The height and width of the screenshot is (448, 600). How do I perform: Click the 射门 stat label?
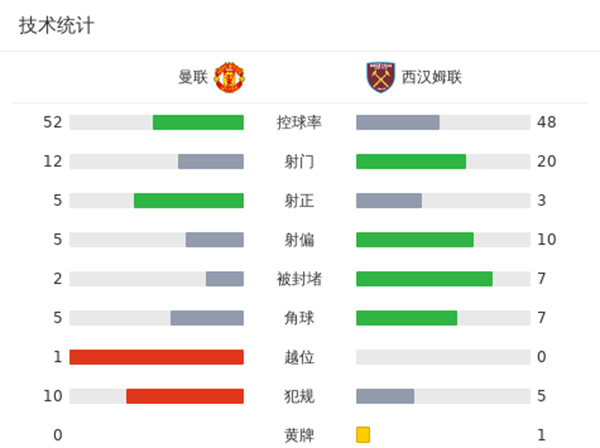(x=299, y=161)
